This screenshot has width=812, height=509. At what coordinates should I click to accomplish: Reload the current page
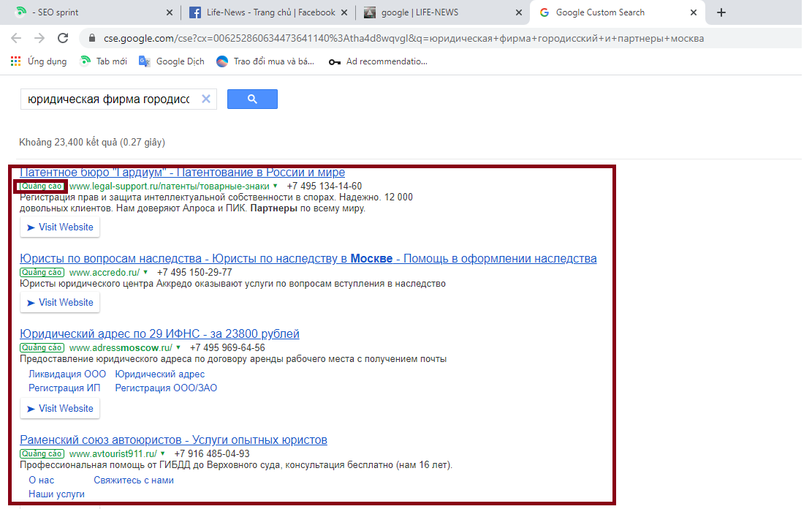pyautogui.click(x=63, y=38)
